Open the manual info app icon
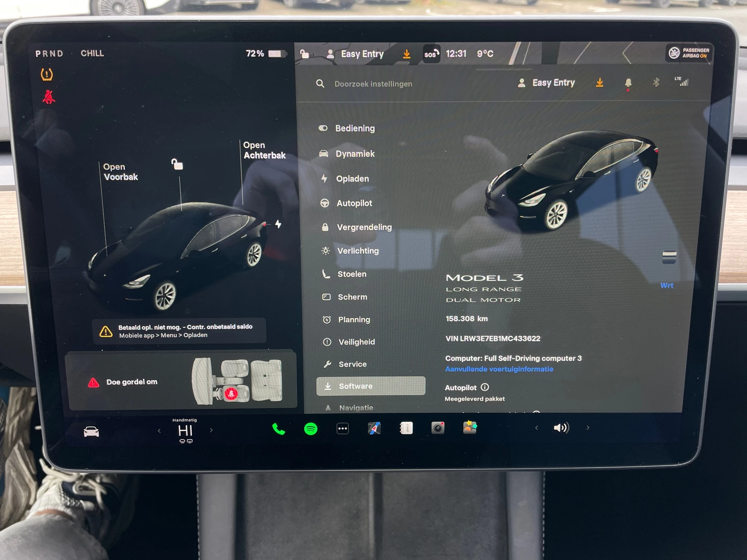747x560 pixels. coord(406,428)
